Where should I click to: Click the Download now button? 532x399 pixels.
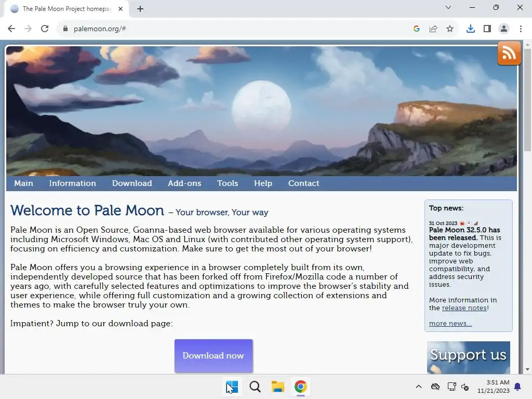point(214,355)
